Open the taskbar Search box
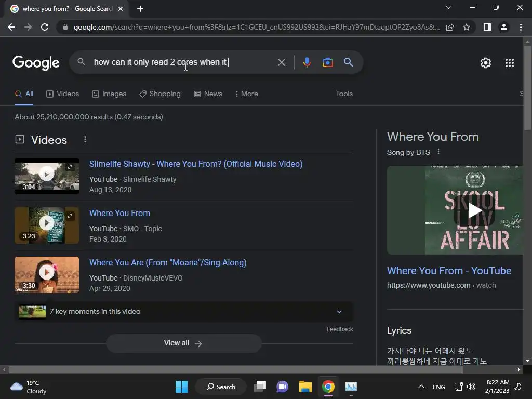 pos(221,387)
